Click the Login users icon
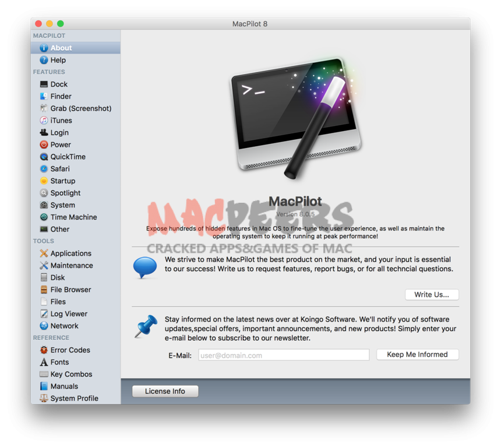 [x=44, y=133]
